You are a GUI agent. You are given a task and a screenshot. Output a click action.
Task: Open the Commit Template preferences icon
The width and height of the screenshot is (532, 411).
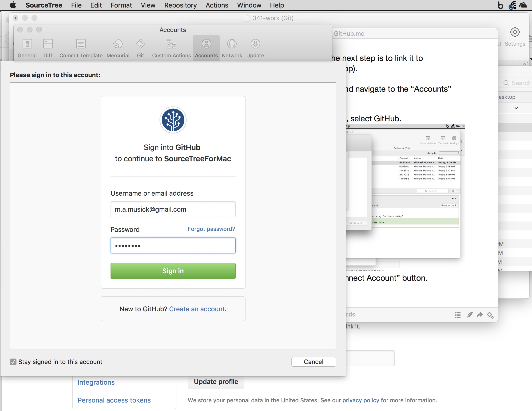pos(81,44)
